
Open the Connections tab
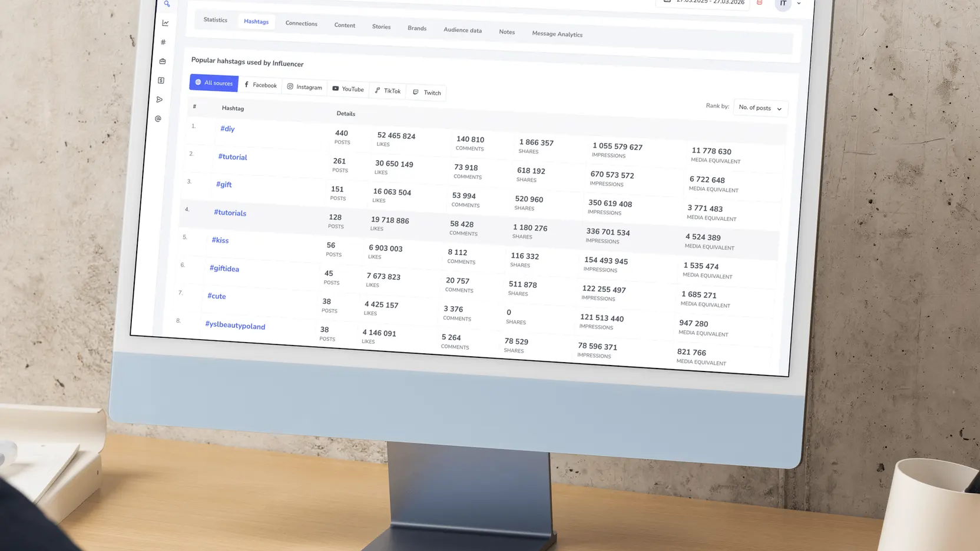coord(302,24)
